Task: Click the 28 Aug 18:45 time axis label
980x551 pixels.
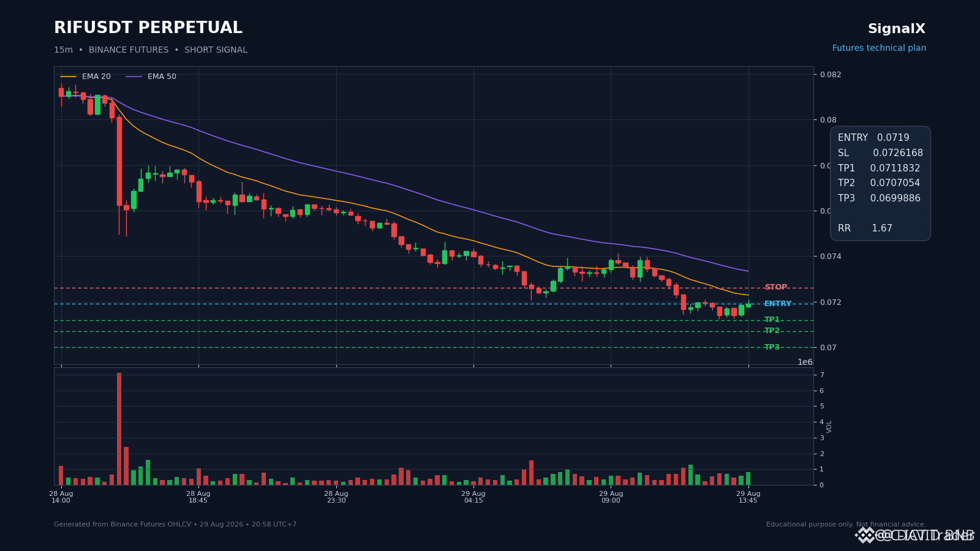Action: 198,497
